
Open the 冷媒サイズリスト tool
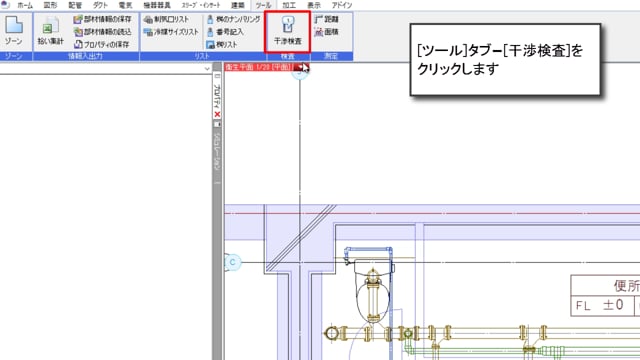pos(171,32)
